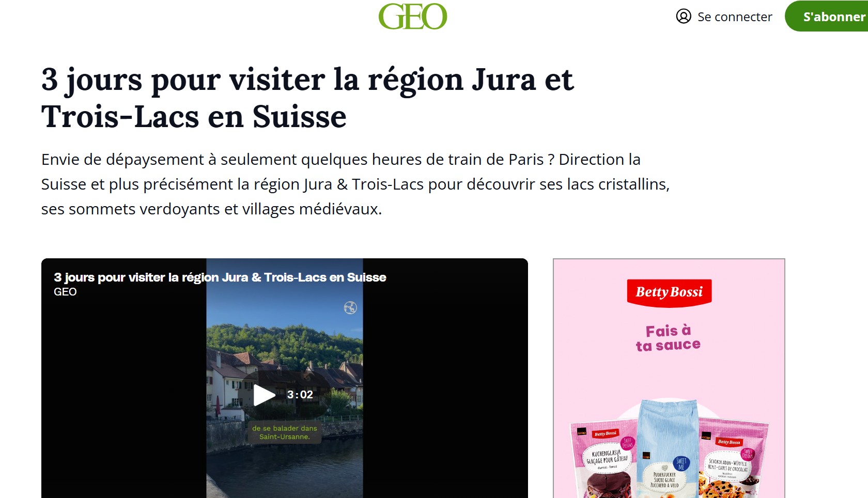Click the Saint-Ursanne subtitle caption in the video
The image size is (868, 498).
pos(285,432)
